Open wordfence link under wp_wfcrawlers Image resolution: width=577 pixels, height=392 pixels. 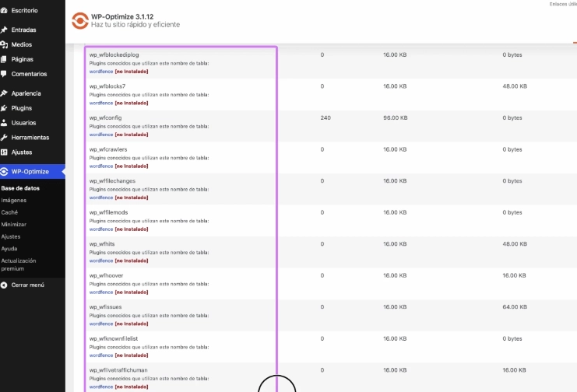[100, 166]
